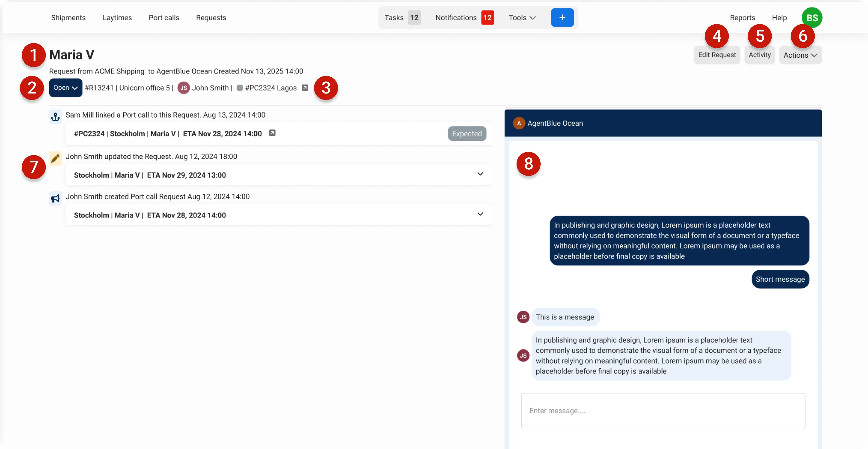Click the AgentBlue Ocean chat header name
The width and height of the screenshot is (868, 449).
click(555, 123)
